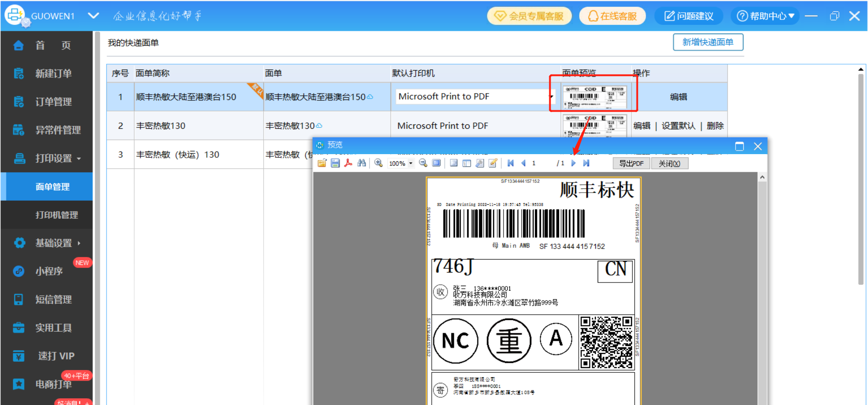
Task: Click the page settings wrench icon
Action: 480,163
